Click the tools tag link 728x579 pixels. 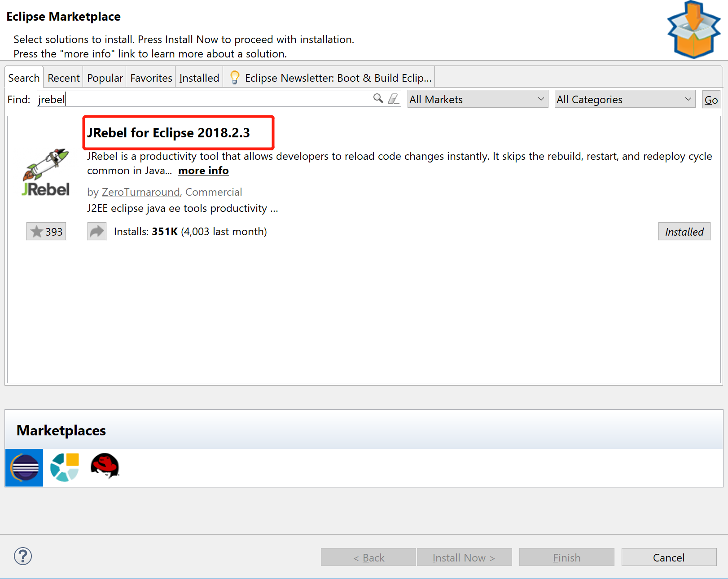[x=195, y=208]
